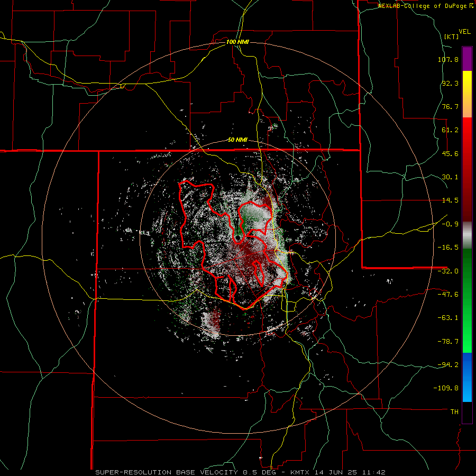The image size is (476, 476).
Task: Pick the black TH segment of the color bar
Action: coord(467,413)
